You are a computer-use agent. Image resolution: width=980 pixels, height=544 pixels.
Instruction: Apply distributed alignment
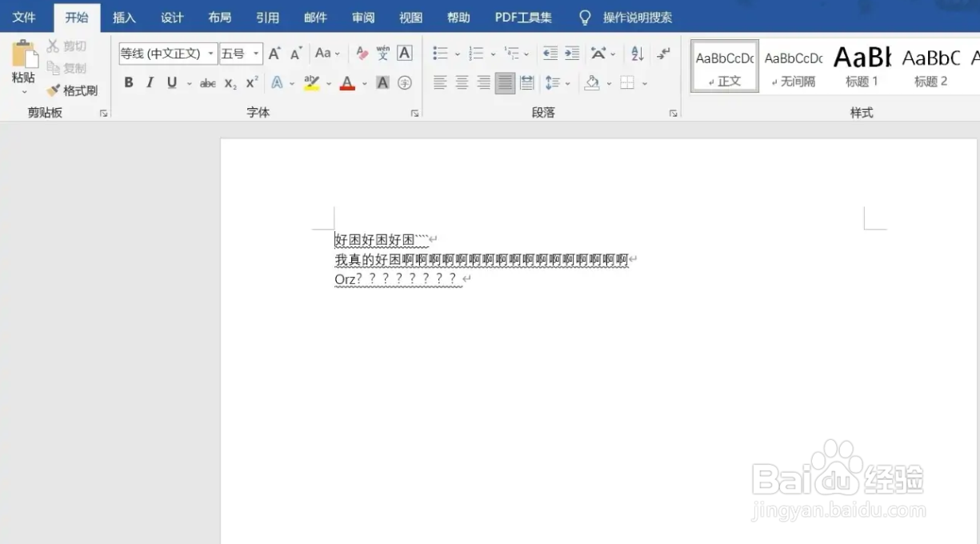point(526,82)
